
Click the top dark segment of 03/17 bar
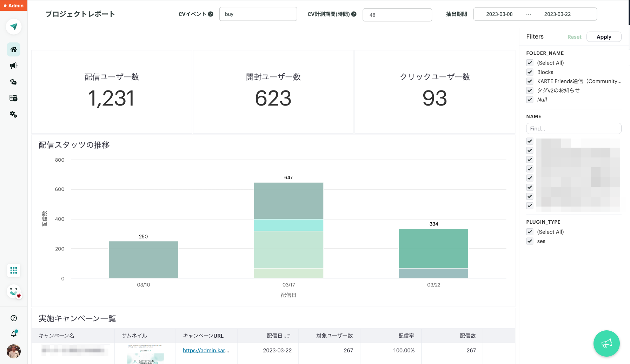point(289,201)
